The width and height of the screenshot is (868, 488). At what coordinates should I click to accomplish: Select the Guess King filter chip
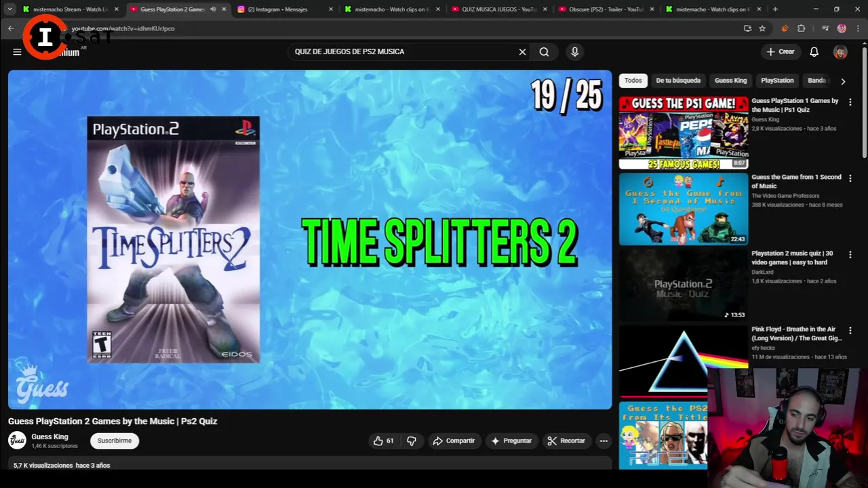pyautogui.click(x=730, y=80)
